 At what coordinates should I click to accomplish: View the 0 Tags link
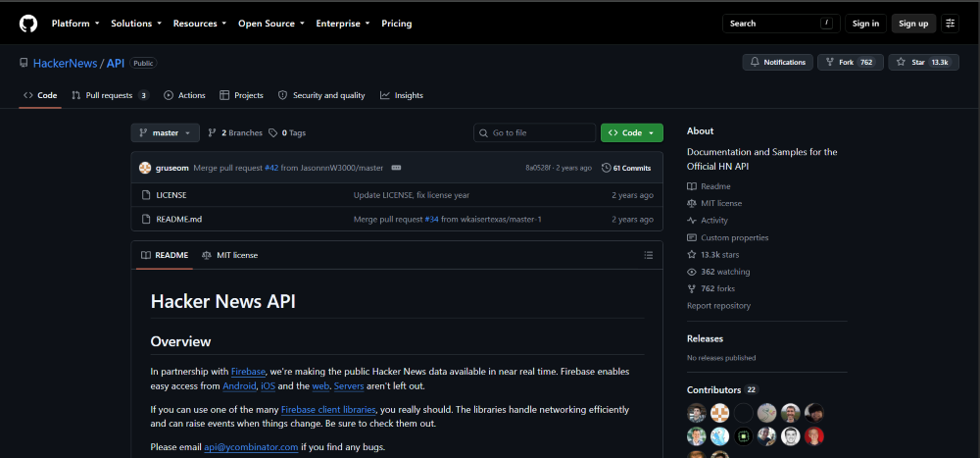tap(287, 132)
